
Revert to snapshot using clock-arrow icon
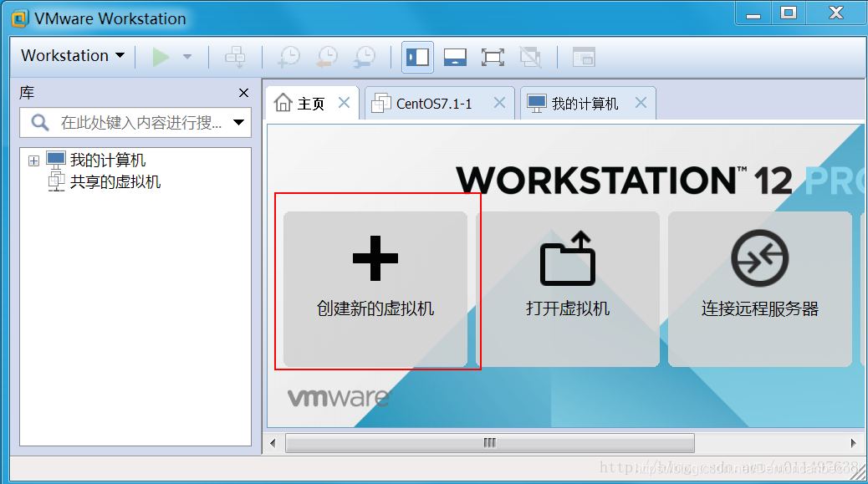327,57
